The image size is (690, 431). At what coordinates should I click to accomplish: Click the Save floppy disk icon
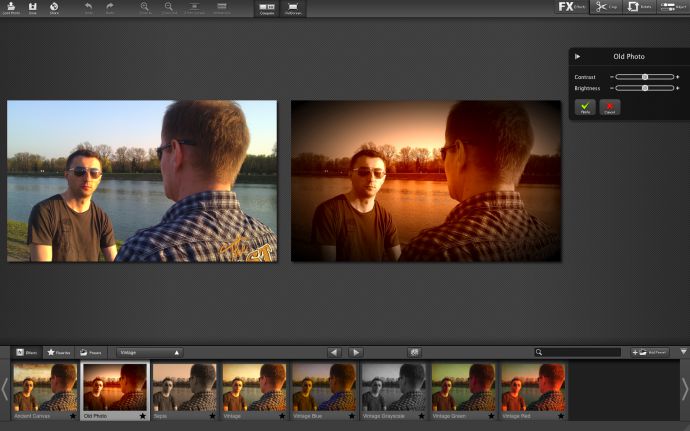[33, 7]
